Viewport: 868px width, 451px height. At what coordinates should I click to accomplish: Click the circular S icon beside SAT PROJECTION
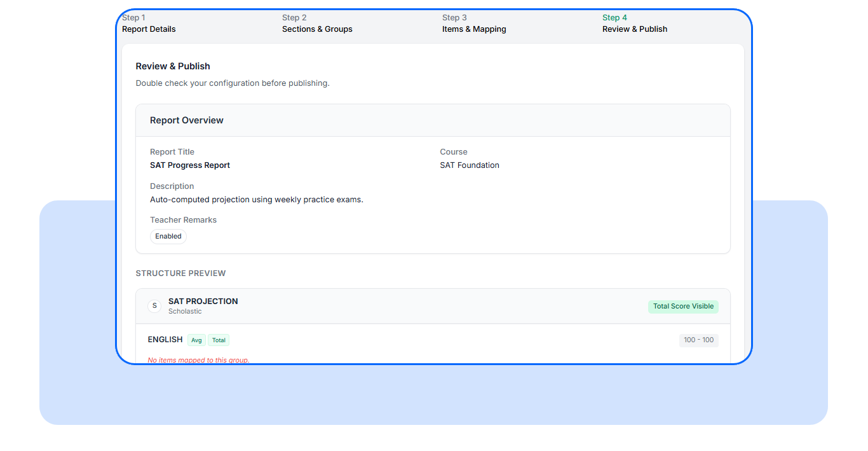[154, 306]
